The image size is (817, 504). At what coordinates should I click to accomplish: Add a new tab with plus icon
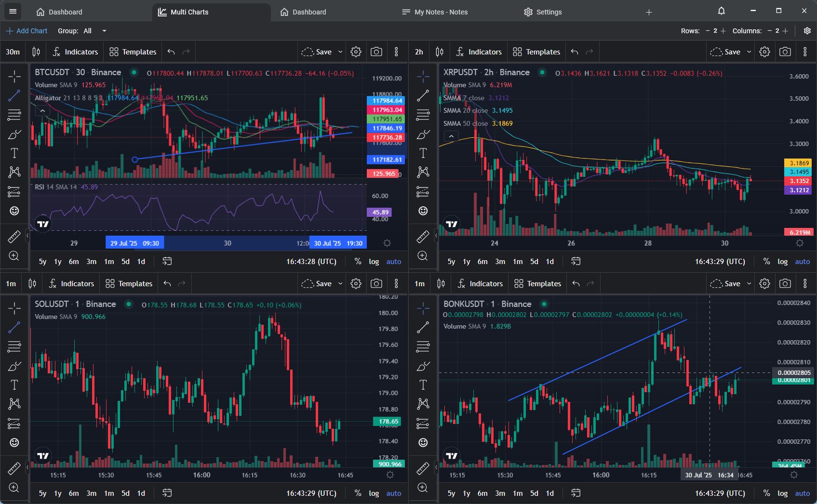649,12
